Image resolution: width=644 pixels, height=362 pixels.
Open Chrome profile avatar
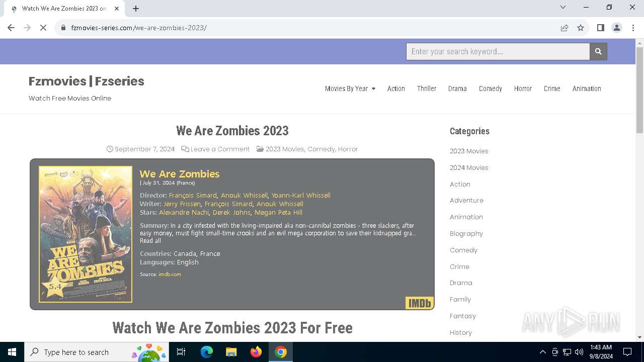(617, 28)
